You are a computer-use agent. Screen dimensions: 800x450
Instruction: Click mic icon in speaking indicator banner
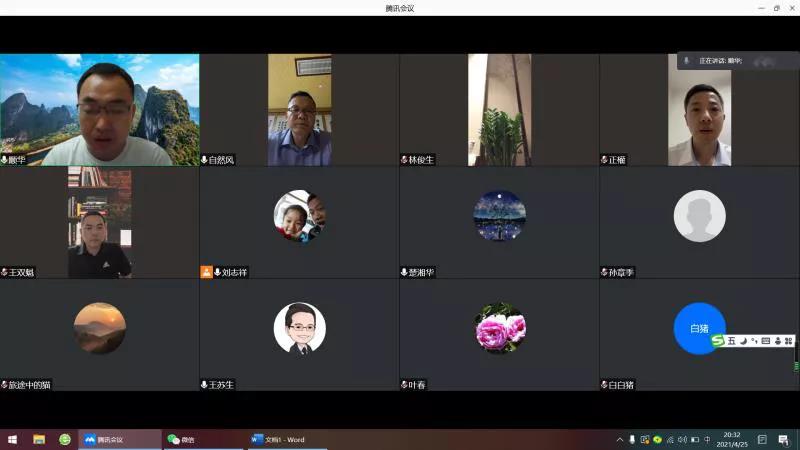687,61
